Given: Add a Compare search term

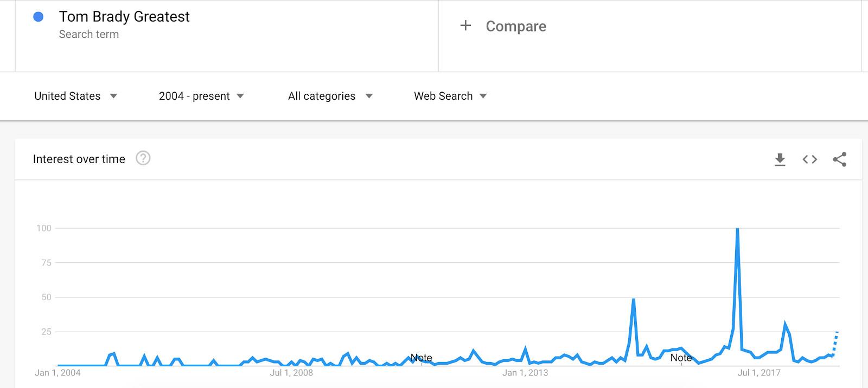Looking at the screenshot, I should 515,26.
